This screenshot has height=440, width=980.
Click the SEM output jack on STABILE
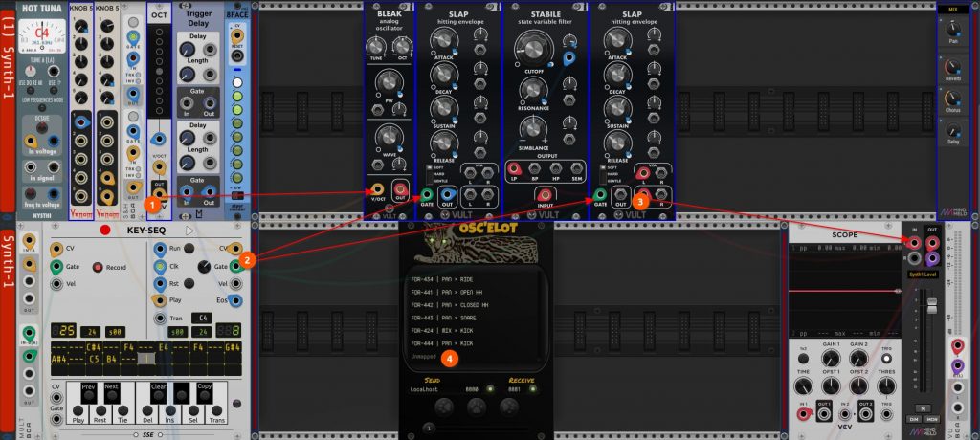pos(576,168)
